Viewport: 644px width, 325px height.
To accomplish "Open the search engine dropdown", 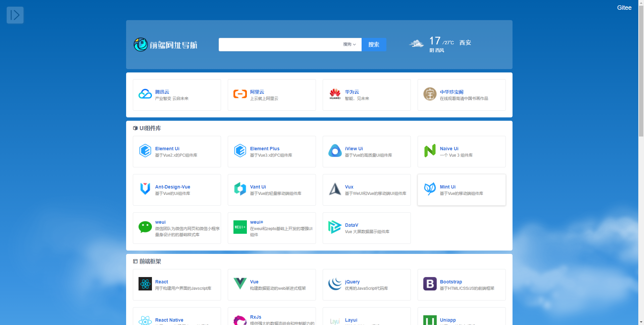I will 349,45.
